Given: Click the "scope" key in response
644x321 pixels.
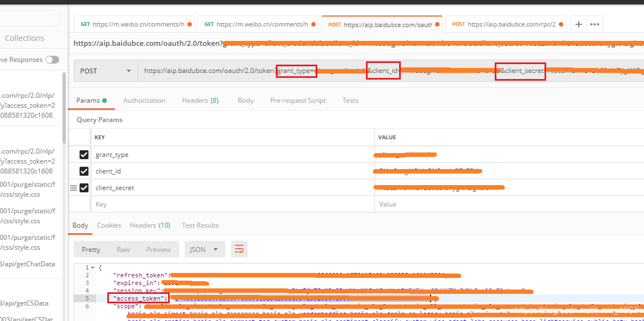Looking at the screenshot, I should click(x=127, y=306).
